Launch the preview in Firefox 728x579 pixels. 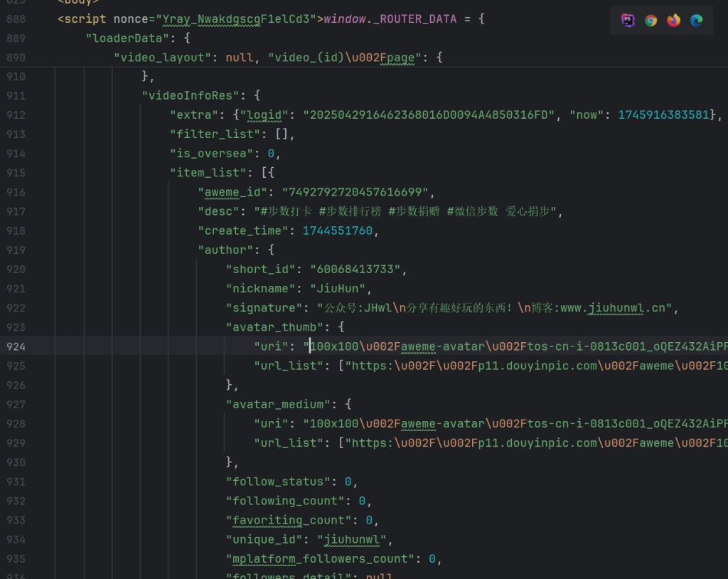tap(673, 21)
